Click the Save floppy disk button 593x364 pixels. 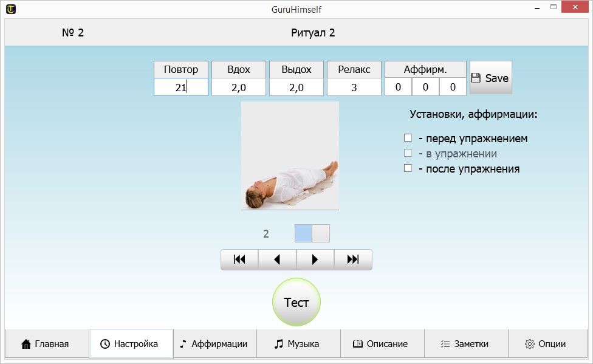pyautogui.click(x=490, y=78)
